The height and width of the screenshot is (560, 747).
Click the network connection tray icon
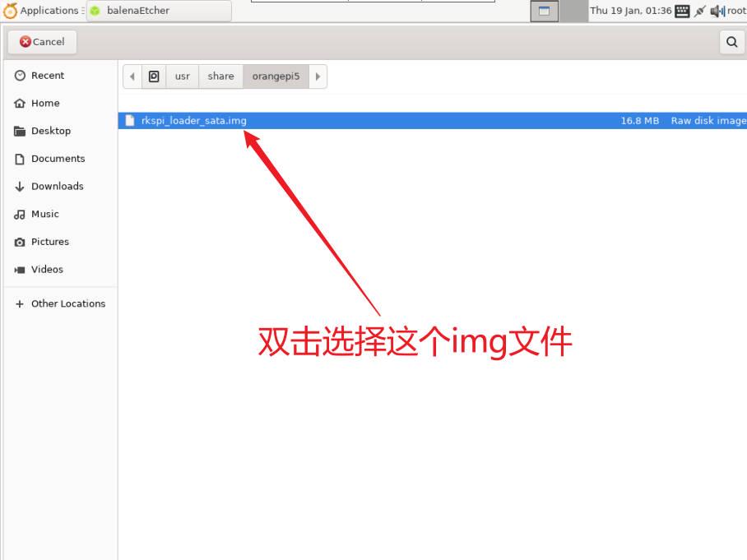(x=699, y=11)
